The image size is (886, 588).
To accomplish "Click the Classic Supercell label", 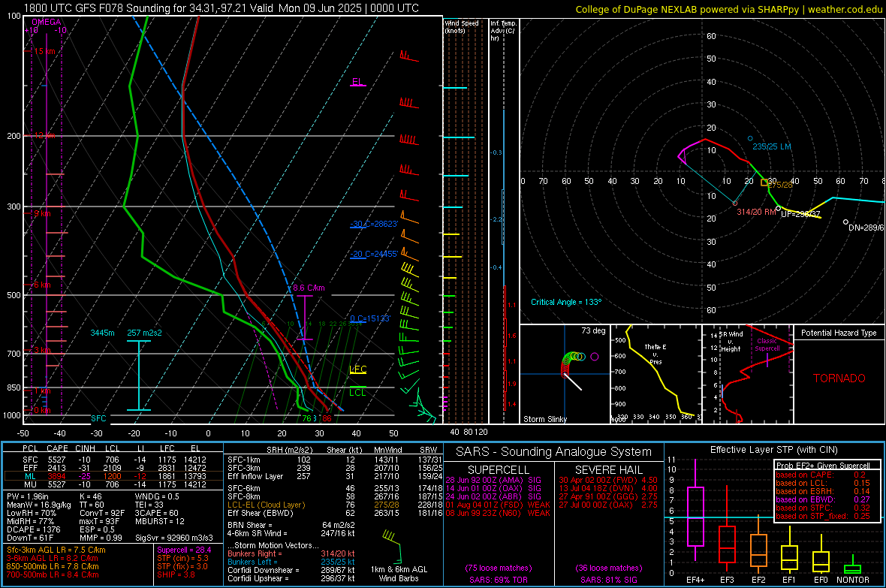I will point(767,345).
